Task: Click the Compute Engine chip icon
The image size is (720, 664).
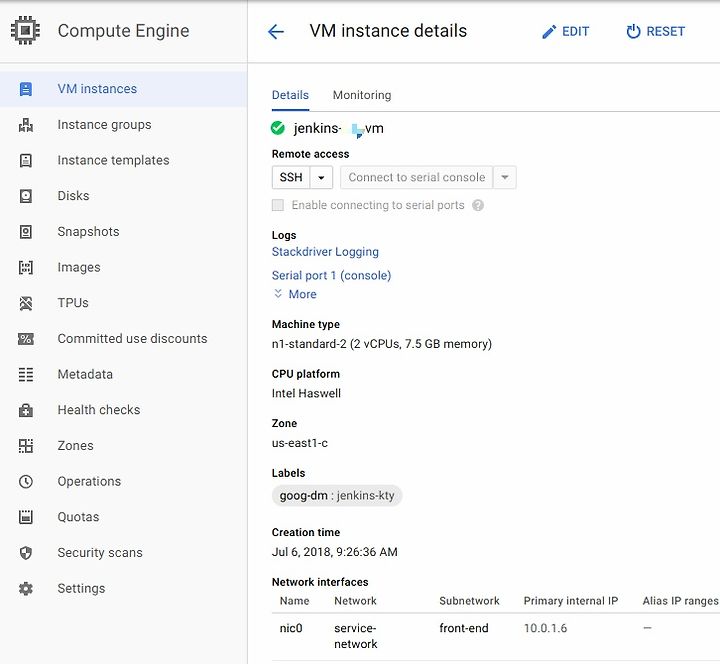Action: (x=25, y=30)
